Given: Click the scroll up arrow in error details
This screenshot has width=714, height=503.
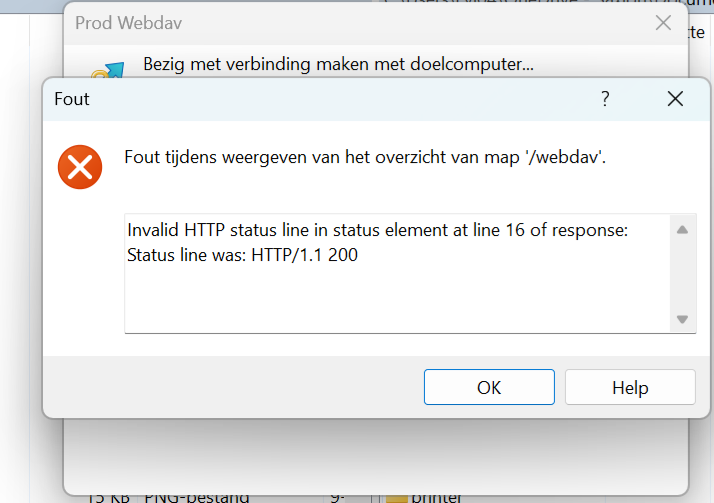Looking at the screenshot, I should (x=683, y=230).
